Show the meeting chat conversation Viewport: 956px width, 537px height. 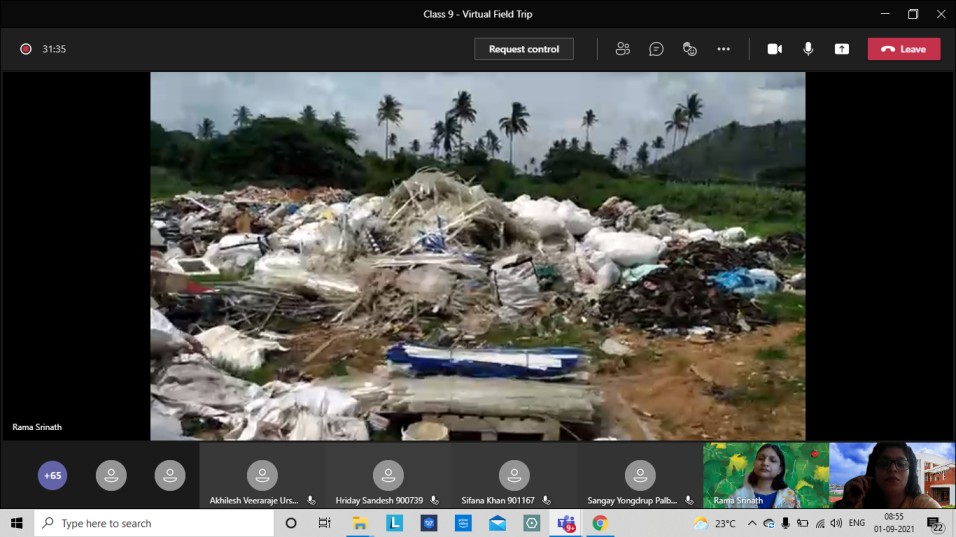click(656, 49)
